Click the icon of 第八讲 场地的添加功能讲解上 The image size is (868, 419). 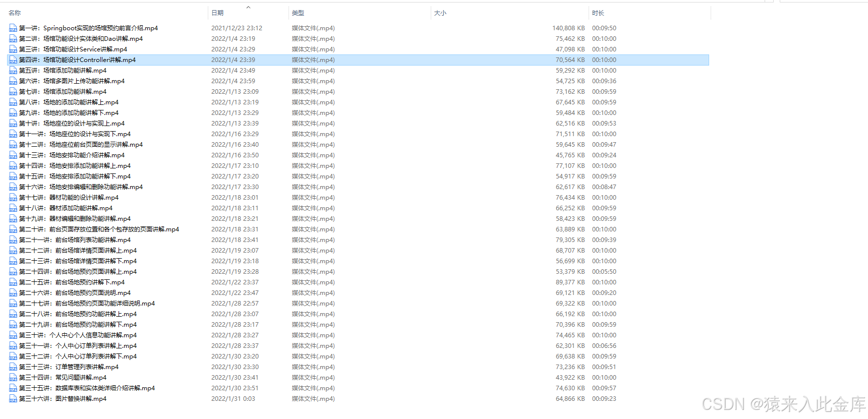(x=13, y=102)
